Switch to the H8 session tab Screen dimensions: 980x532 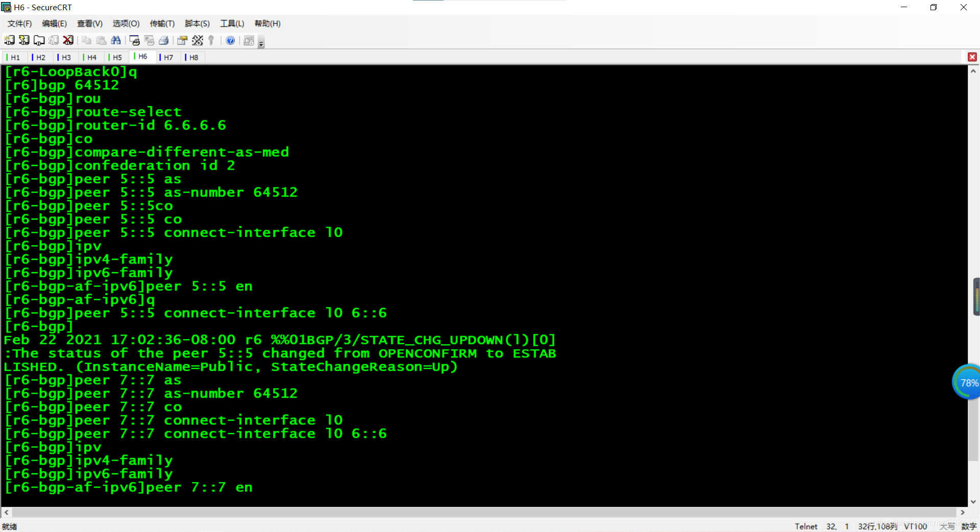193,57
